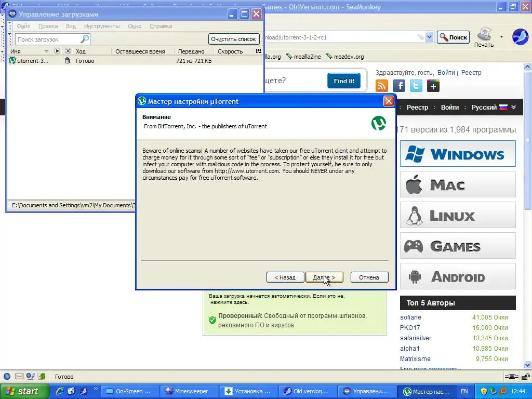
Task: Switch to On-Screen keyboard taskbar item
Action: pyautogui.click(x=130, y=391)
